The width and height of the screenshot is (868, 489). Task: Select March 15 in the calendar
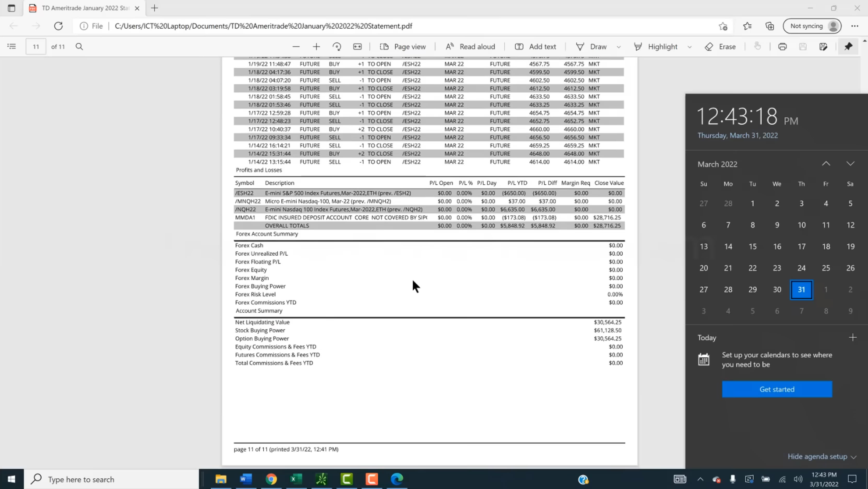[x=752, y=246]
